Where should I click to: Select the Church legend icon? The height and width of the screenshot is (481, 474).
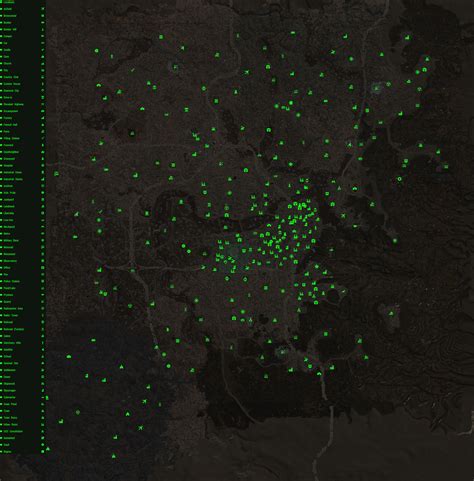[43, 63]
